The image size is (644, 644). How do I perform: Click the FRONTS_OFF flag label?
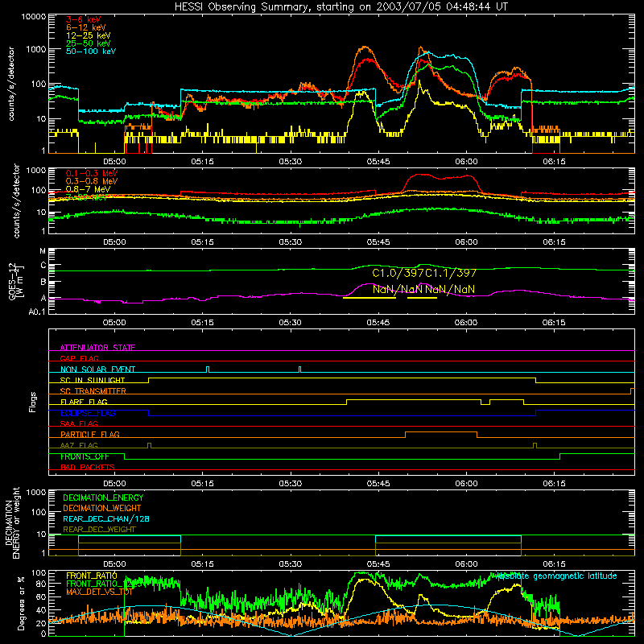pyautogui.click(x=85, y=456)
